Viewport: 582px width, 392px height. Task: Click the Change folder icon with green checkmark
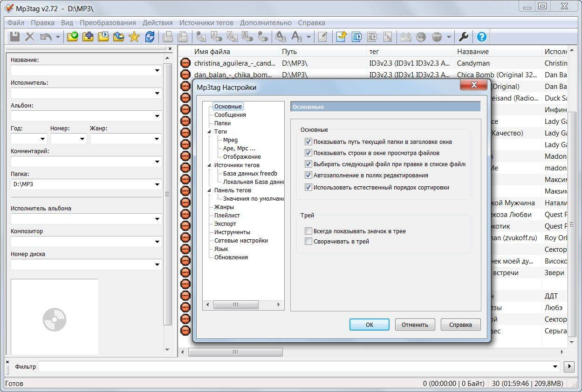coord(73,37)
